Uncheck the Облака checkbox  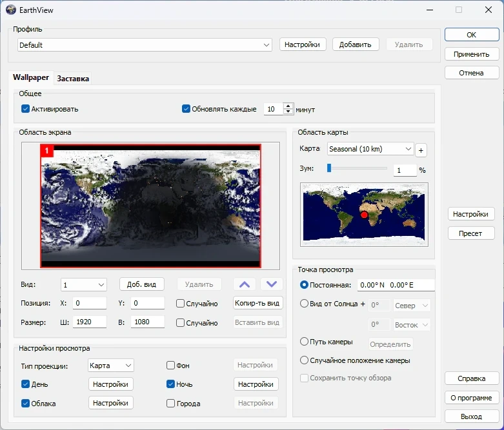(25, 404)
